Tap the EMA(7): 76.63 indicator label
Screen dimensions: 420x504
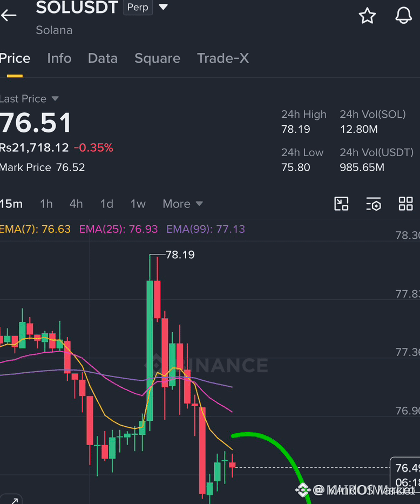tap(35, 229)
